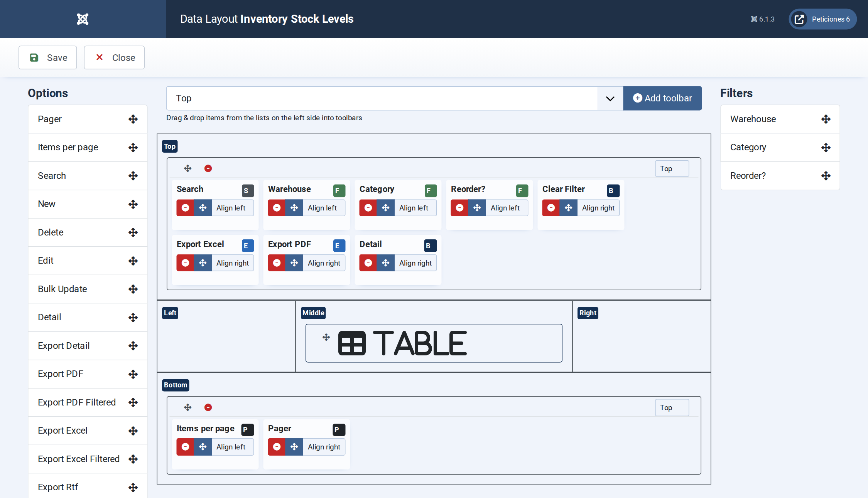Image resolution: width=868 pixels, height=498 pixels.
Task: Click the Items per page move icon in Options
Action: point(133,148)
